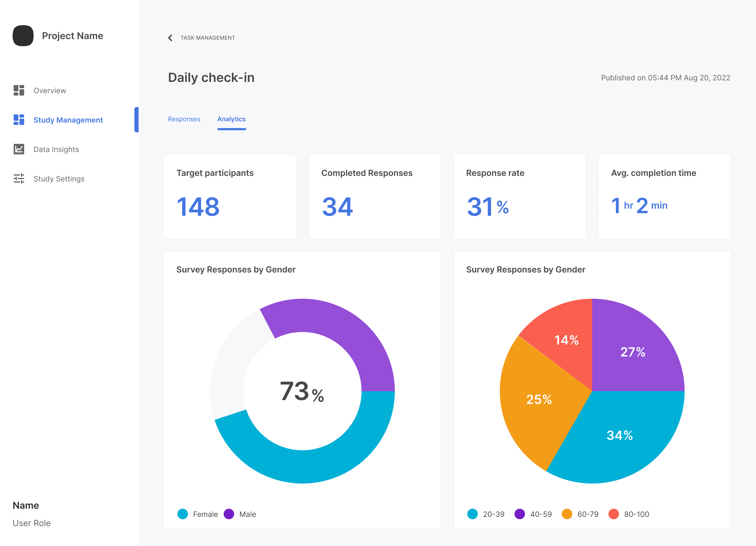Click the back chevron arrow icon
Screen dimensions: 756x546
coord(170,38)
